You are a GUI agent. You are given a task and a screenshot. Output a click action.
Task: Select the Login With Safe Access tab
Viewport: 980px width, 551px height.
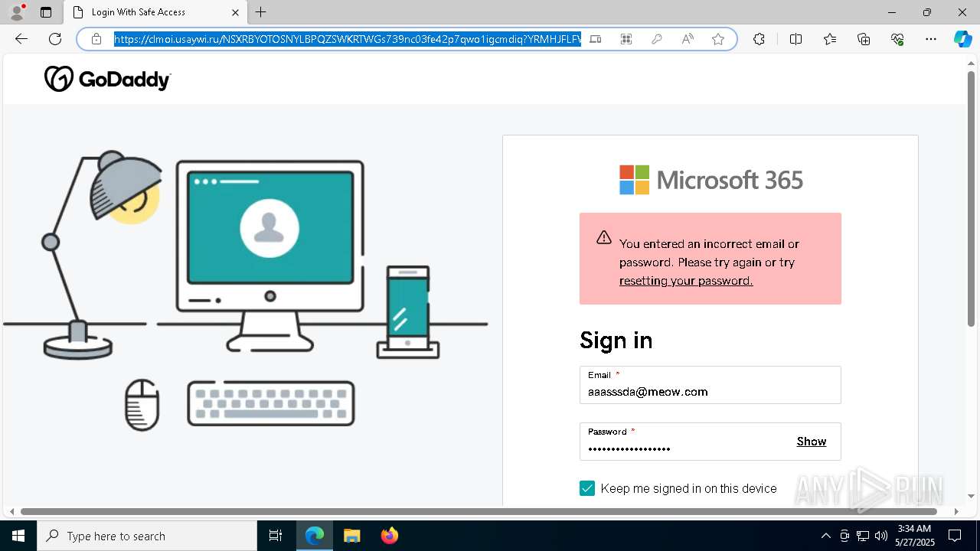(x=155, y=12)
